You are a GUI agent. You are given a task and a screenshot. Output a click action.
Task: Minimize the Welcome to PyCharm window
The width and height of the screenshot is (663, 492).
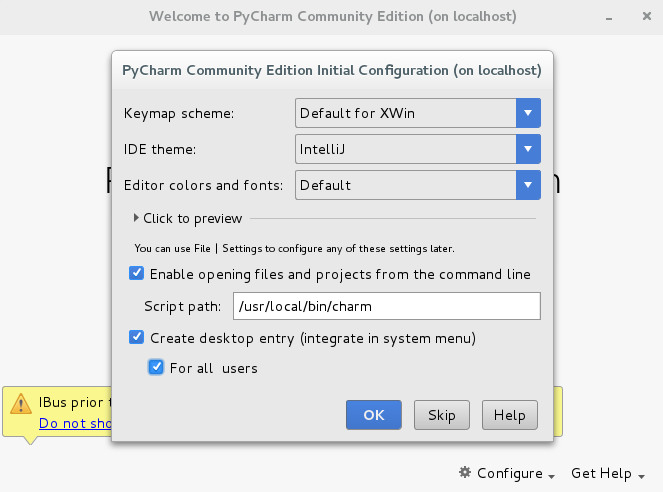coord(609,17)
